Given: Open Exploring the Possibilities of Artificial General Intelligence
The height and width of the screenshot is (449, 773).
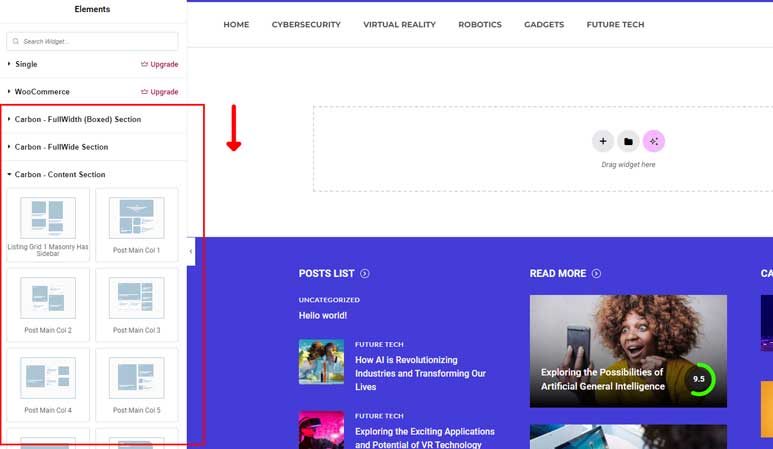Looking at the screenshot, I should tap(602, 380).
